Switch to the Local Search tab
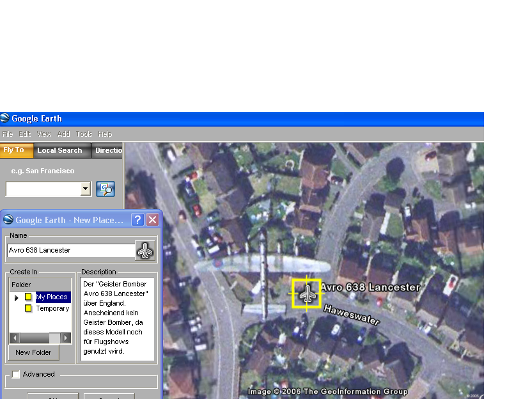Image resolution: width=532 pixels, height=399 pixels. (63, 150)
